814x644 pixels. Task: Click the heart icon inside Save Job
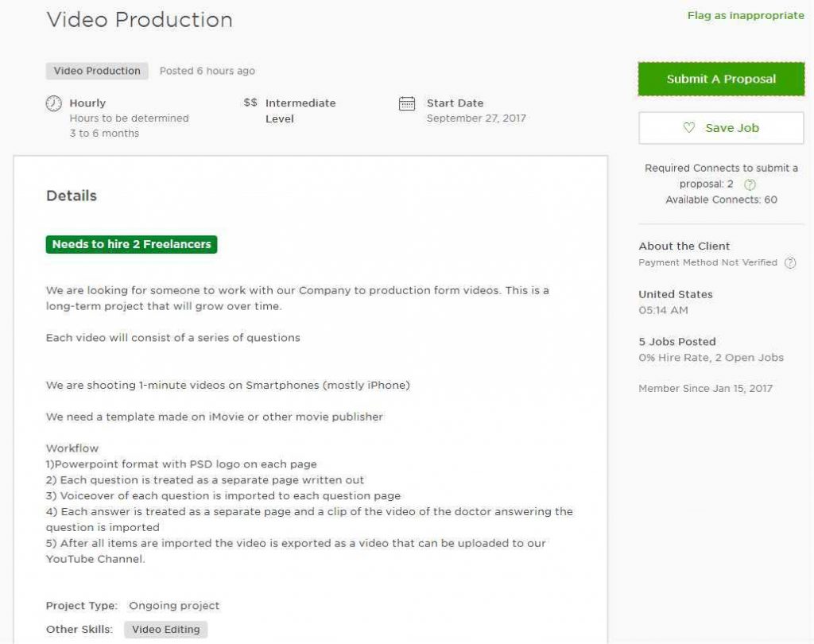click(691, 128)
